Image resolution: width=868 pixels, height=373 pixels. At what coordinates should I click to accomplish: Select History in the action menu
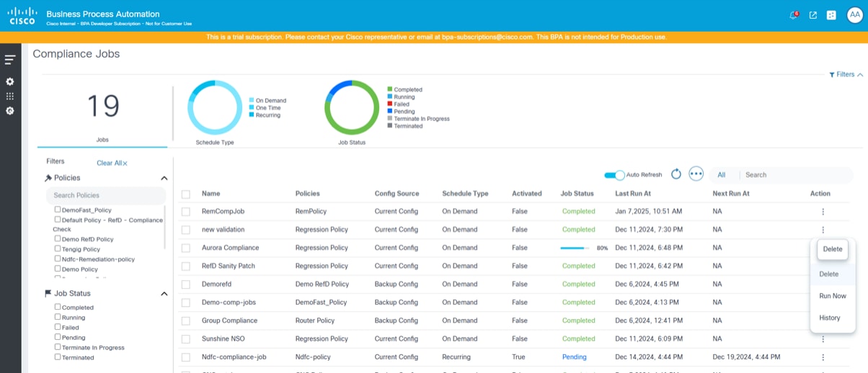(x=830, y=318)
